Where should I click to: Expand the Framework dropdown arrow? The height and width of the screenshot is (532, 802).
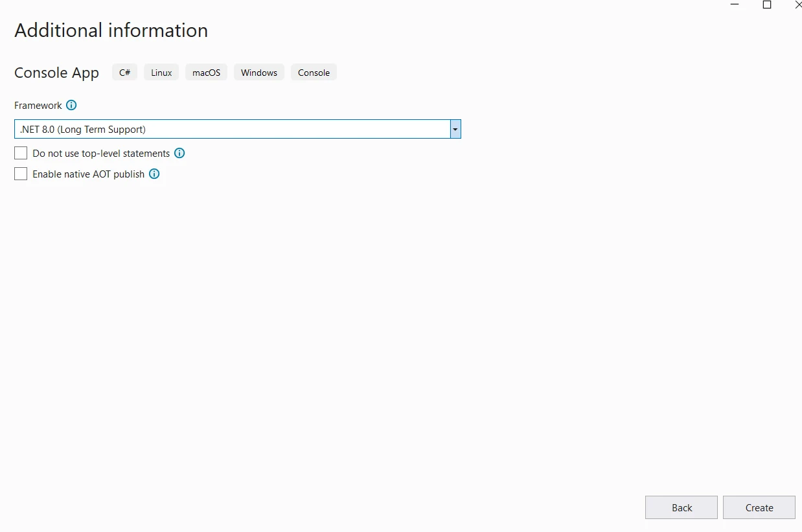[455, 130]
